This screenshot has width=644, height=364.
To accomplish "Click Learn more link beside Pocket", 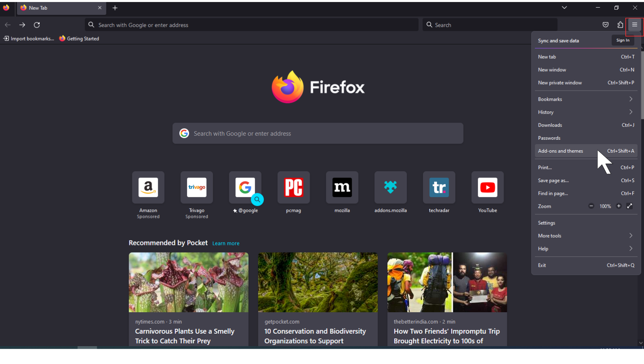I will click(x=226, y=243).
